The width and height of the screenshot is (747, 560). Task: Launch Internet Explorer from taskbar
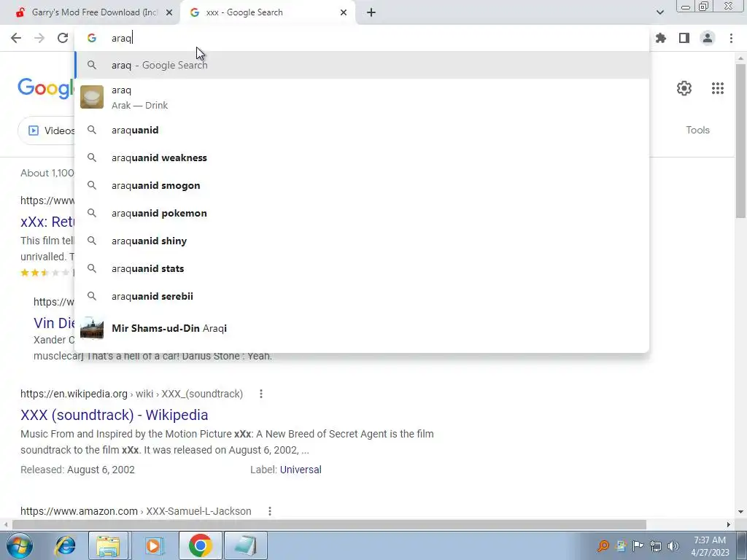pos(65,545)
